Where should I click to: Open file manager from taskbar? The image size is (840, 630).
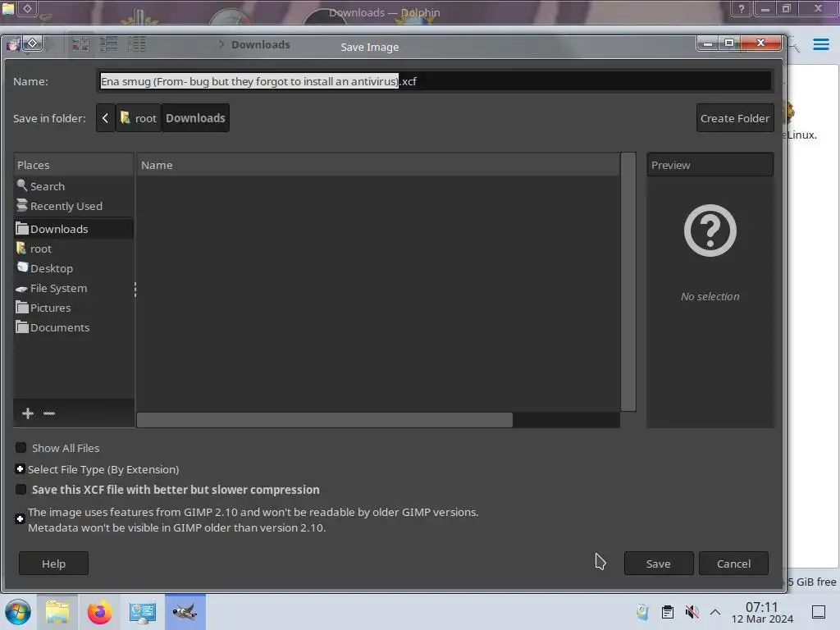tap(57, 612)
